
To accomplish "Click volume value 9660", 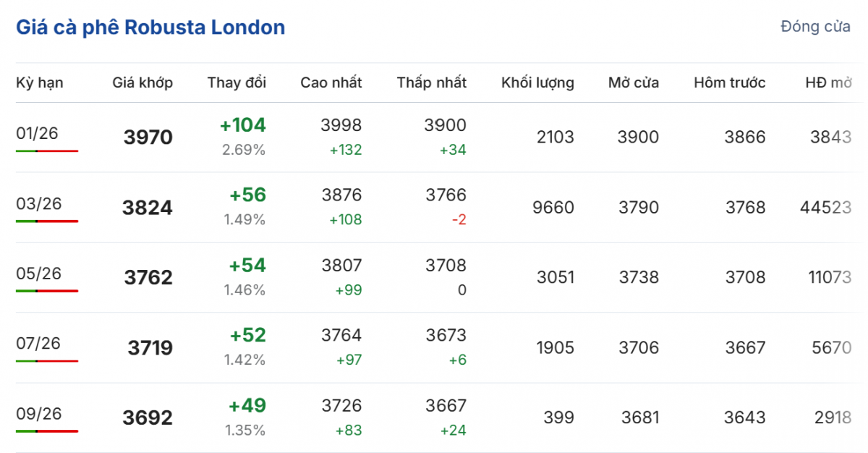I will pyautogui.click(x=553, y=208).
